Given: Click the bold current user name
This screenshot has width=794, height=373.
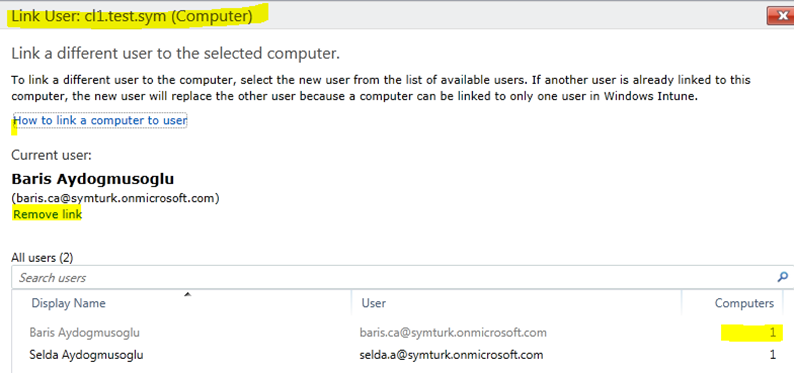Looking at the screenshot, I should coord(93,179).
